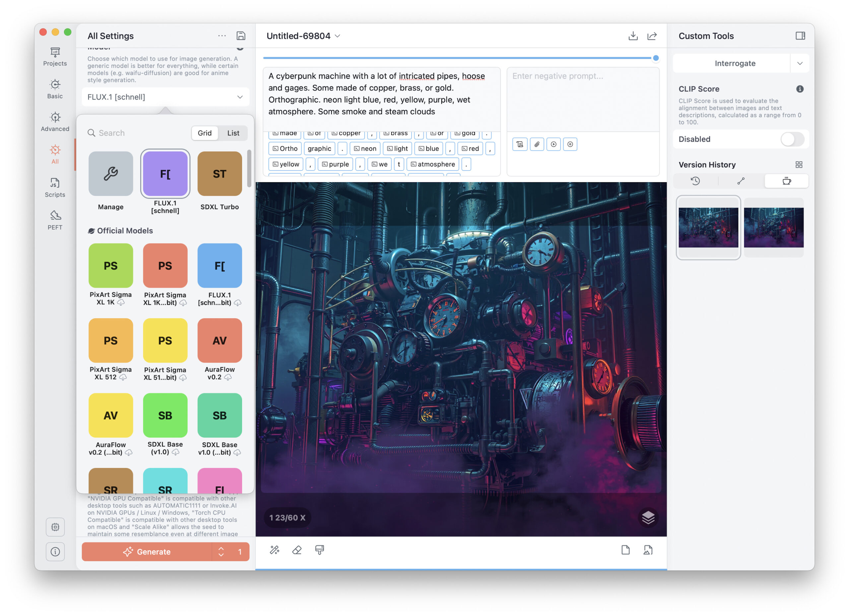Image resolution: width=849 pixels, height=616 pixels.
Task: Expand the Interrogate options chevron
Action: (800, 63)
